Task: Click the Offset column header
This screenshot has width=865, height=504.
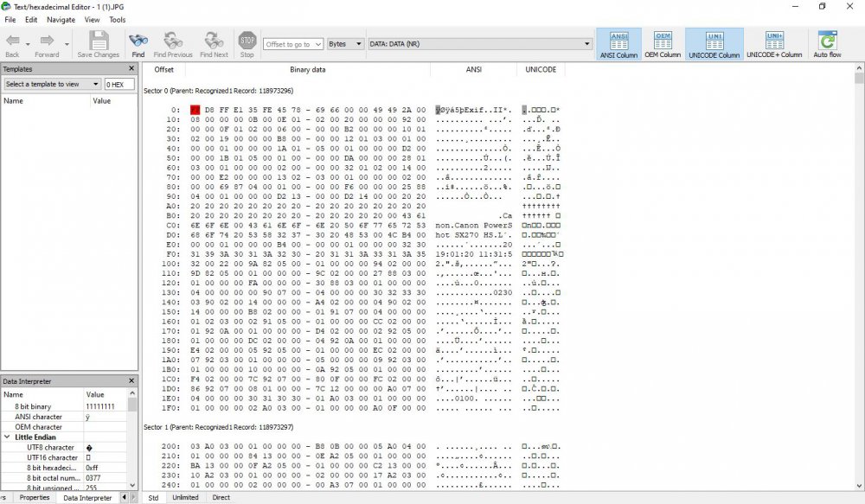Action: 163,69
